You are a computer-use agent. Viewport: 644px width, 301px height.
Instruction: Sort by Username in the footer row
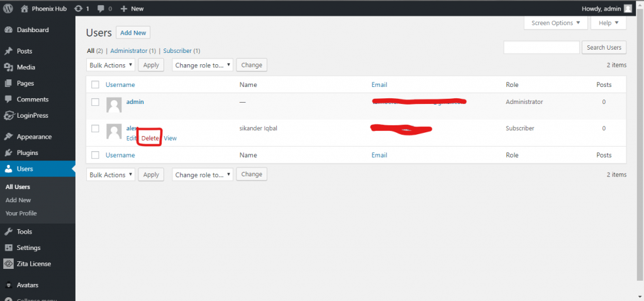coord(120,155)
